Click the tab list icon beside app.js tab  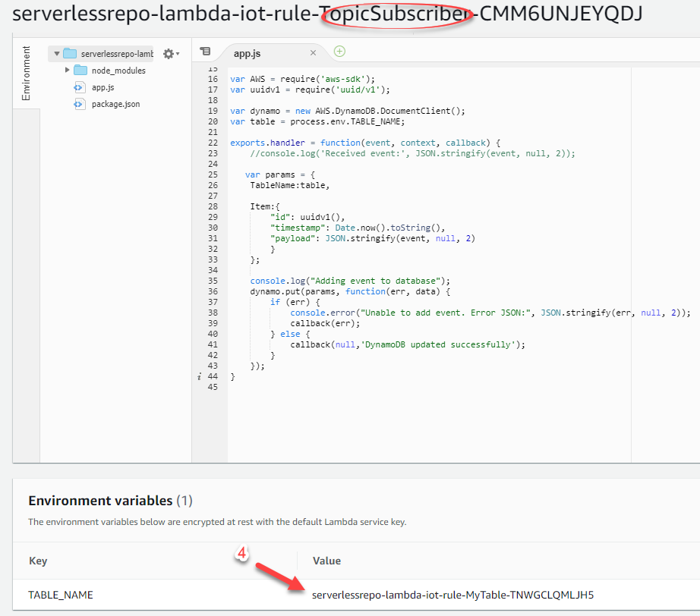(x=204, y=52)
